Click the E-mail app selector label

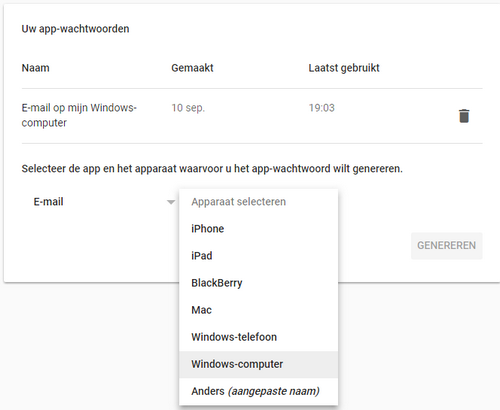pos(48,202)
